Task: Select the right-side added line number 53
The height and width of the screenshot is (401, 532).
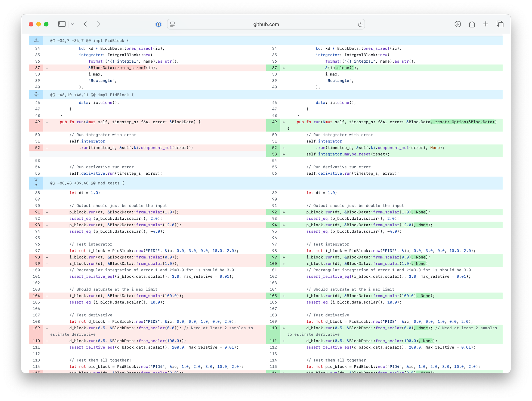Action: click(274, 154)
